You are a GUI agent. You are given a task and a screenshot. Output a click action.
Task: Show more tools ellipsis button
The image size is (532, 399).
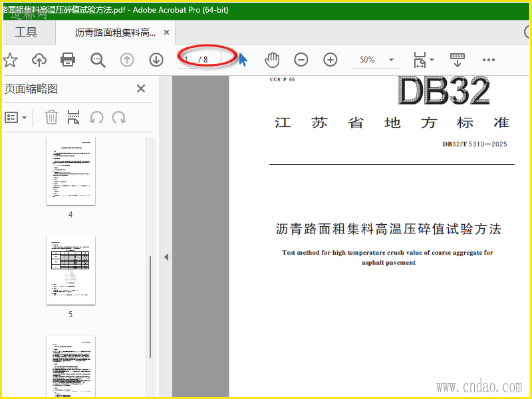489,60
